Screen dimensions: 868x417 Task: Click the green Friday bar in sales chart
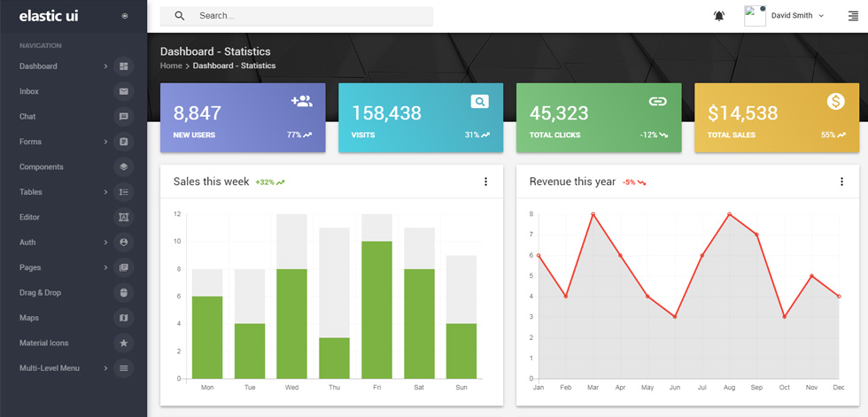(377, 310)
